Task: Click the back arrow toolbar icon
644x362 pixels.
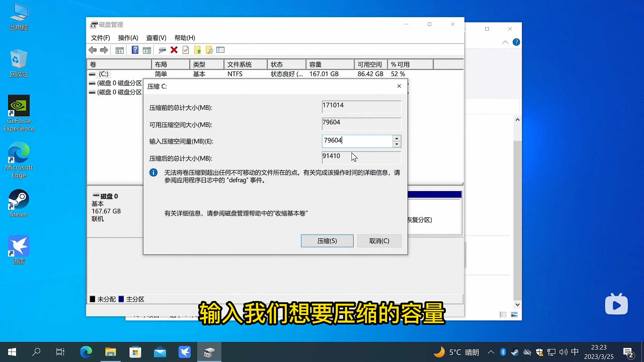Action: (93, 50)
